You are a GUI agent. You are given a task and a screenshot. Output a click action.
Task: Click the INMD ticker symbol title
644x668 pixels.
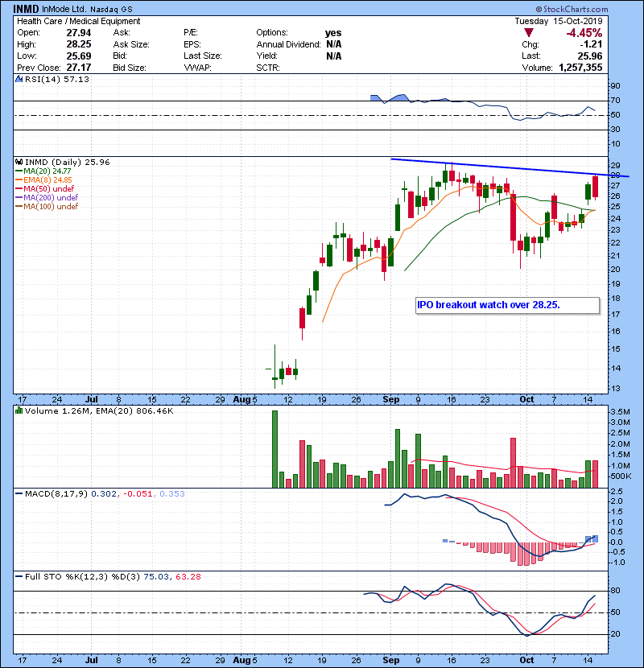click(26, 9)
